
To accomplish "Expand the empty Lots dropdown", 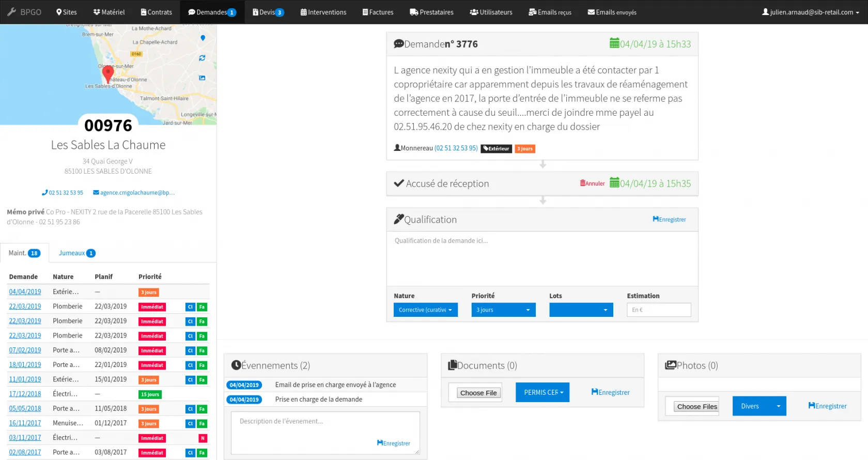I will click(581, 310).
